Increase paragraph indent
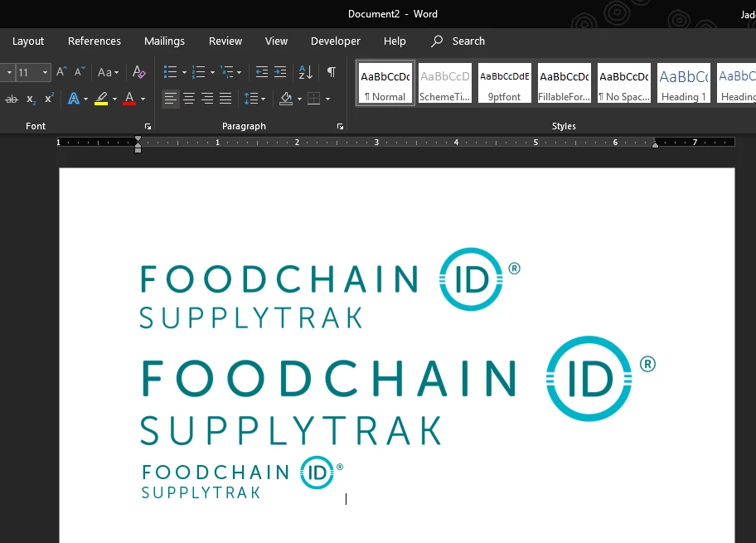The height and width of the screenshot is (543, 756). [281, 72]
